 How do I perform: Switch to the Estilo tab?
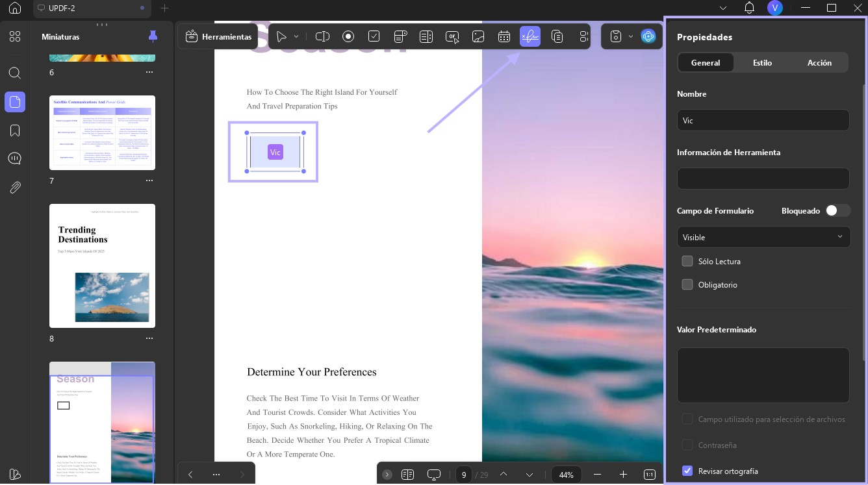click(762, 62)
